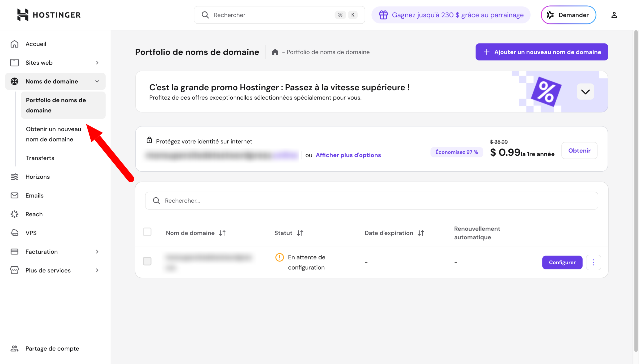Click Renouvellement automatique column header
This screenshot has height=364, width=639.
coord(477,233)
